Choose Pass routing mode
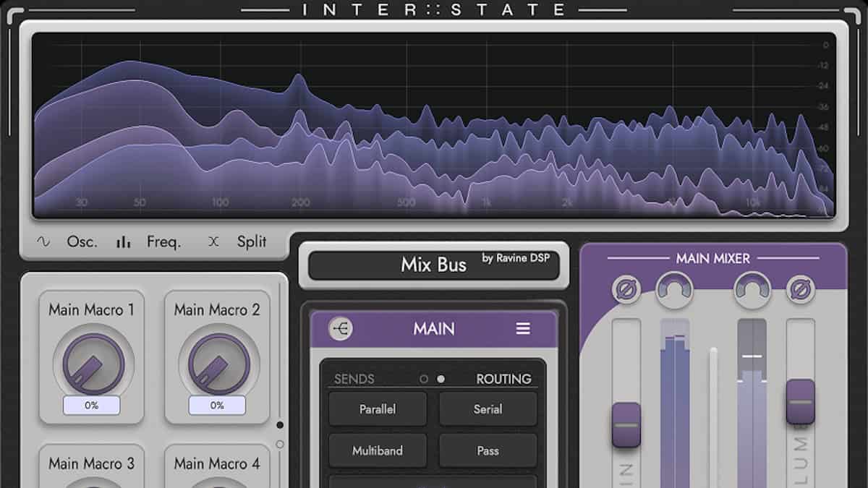Viewport: 868px width, 488px height. click(488, 450)
